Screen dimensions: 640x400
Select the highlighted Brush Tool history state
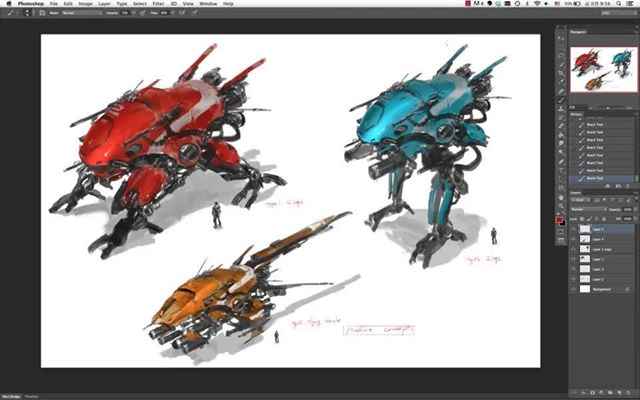point(602,178)
